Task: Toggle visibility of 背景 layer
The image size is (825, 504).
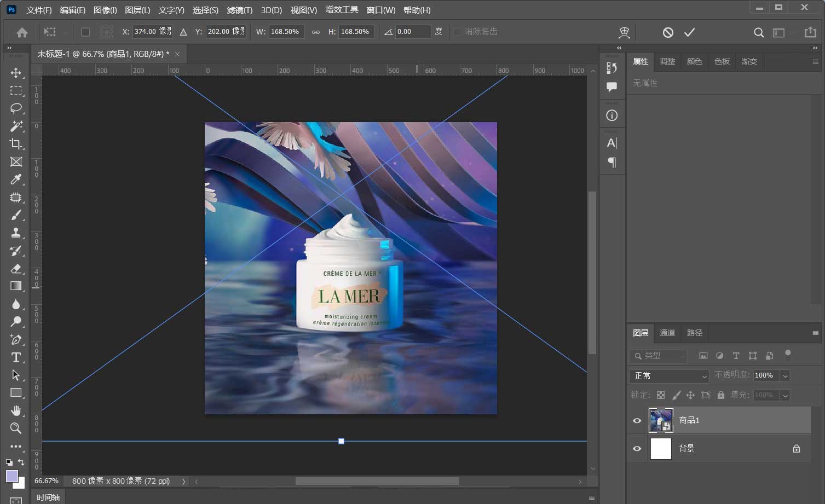Action: 637,448
